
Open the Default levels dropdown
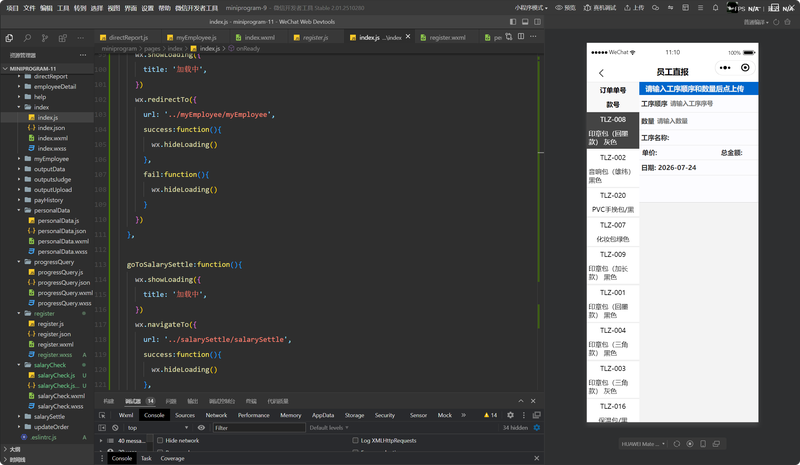(x=329, y=428)
